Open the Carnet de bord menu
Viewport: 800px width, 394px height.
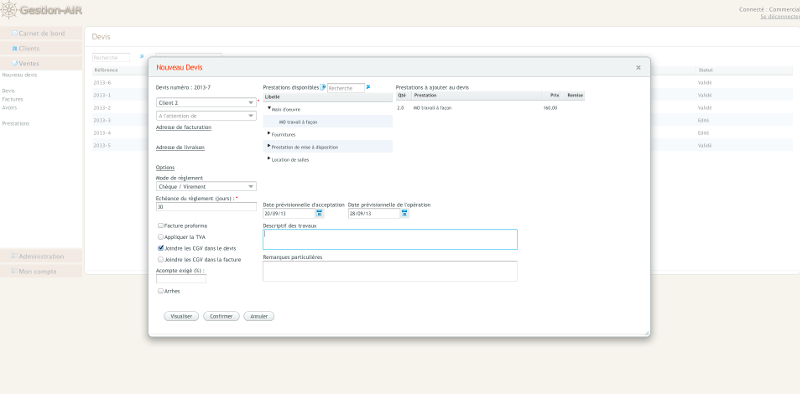point(41,33)
